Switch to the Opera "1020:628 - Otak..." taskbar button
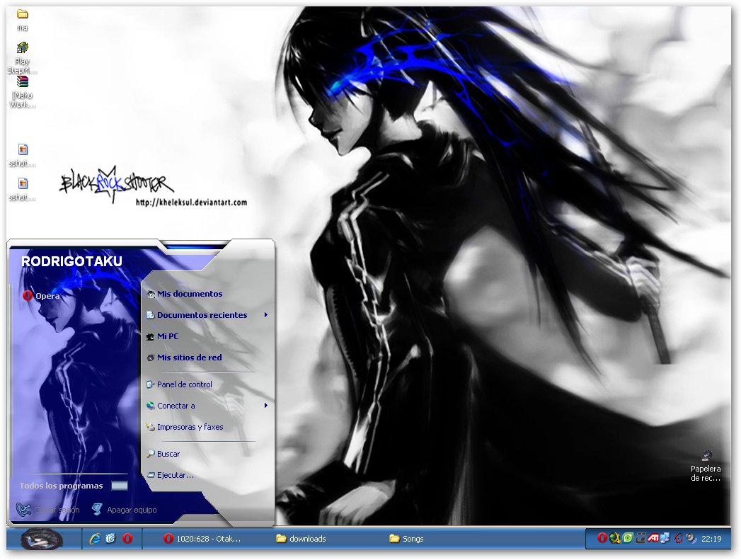Screen dimensions: 741x560 click(202, 538)
